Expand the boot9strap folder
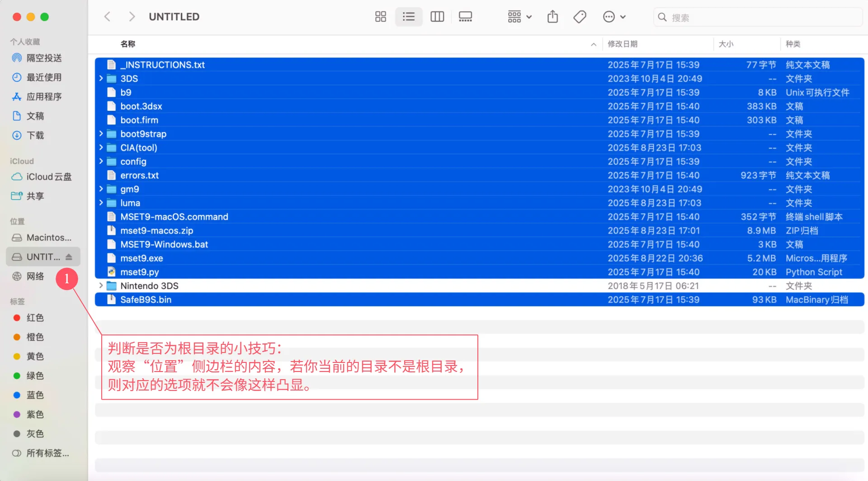This screenshot has width=868, height=481. (101, 134)
